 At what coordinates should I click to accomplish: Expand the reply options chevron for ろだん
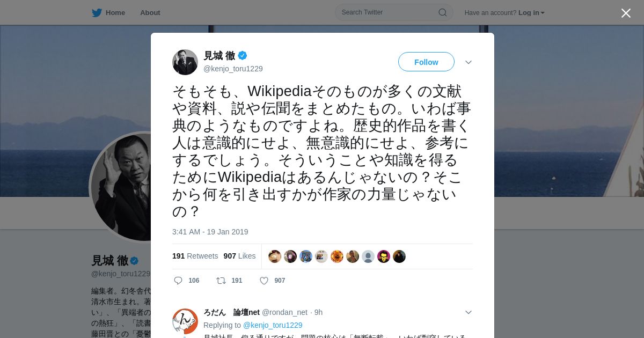click(x=469, y=312)
